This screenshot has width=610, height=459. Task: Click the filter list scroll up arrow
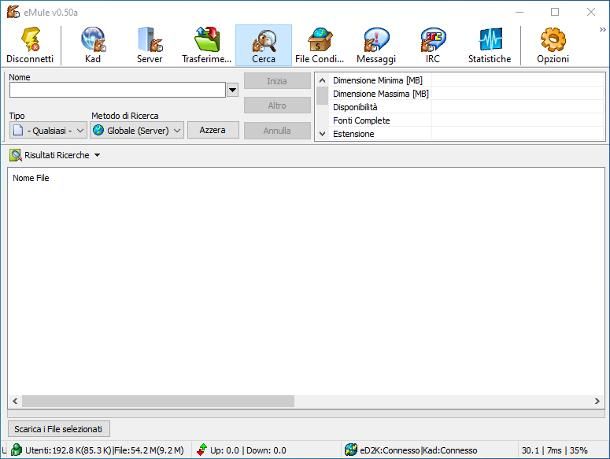[x=322, y=81]
